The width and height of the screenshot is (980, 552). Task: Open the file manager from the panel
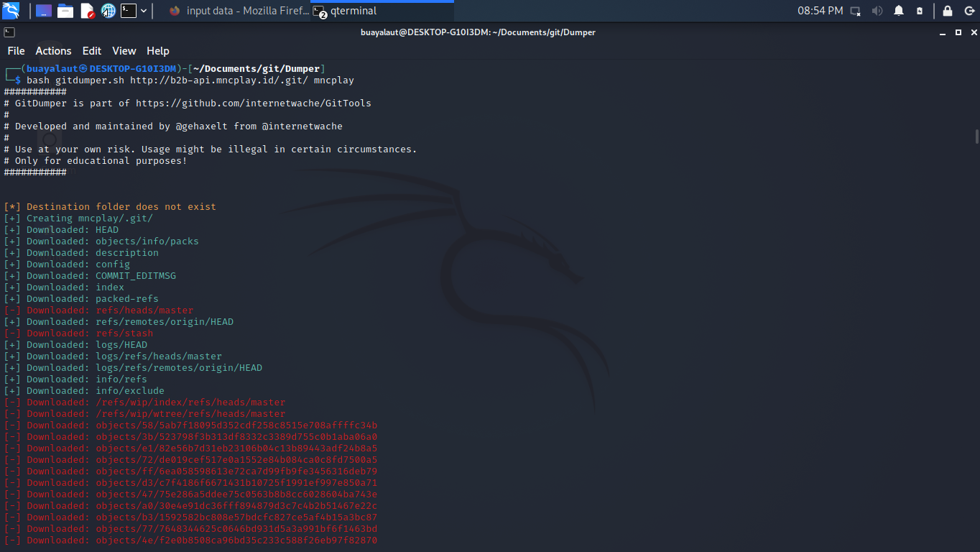[x=65, y=11]
